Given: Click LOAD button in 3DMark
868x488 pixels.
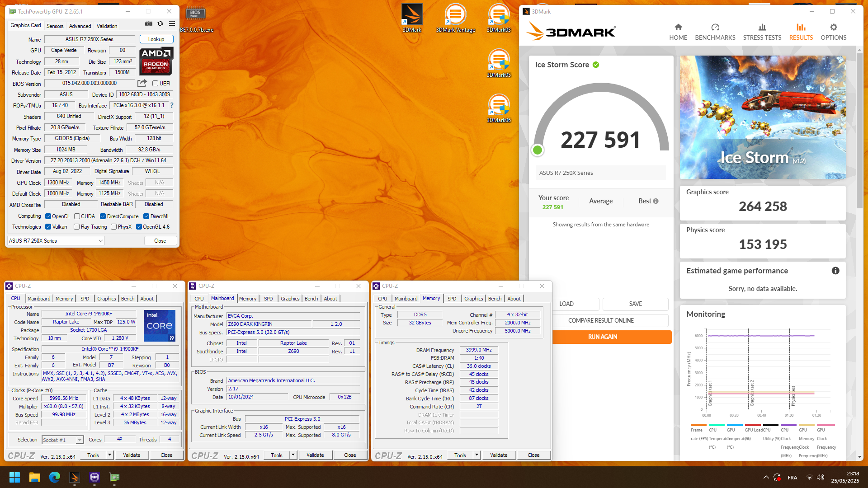Looking at the screenshot, I should [566, 304].
